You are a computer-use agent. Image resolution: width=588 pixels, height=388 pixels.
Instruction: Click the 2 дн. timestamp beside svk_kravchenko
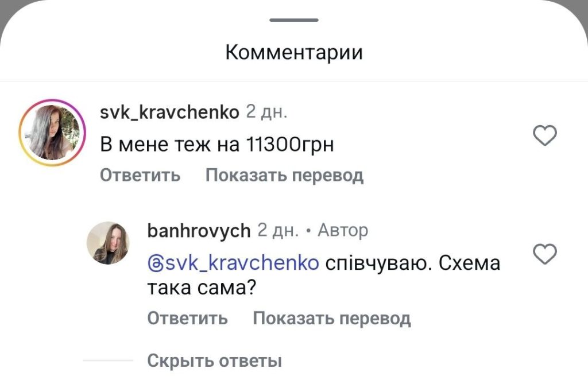(266, 112)
